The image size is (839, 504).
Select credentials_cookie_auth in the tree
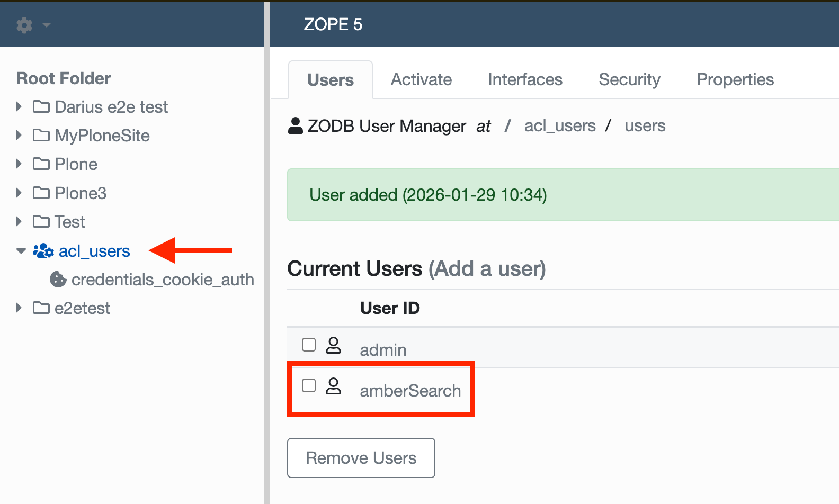[163, 280]
